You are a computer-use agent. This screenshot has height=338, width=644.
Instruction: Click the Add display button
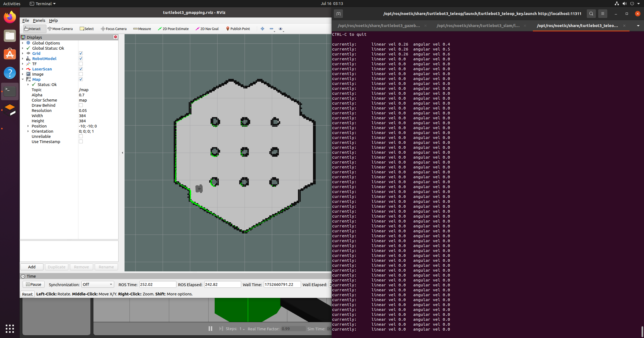point(31,267)
